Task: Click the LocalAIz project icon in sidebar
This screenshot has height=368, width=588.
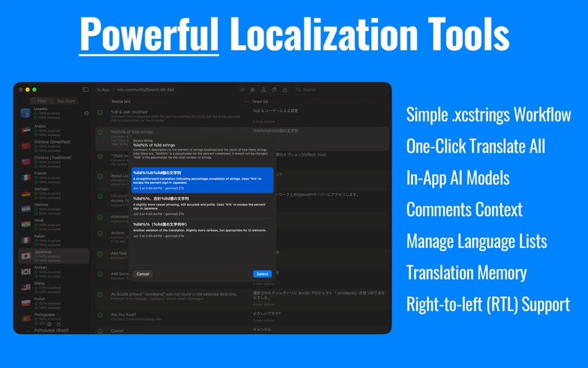Action: point(25,113)
